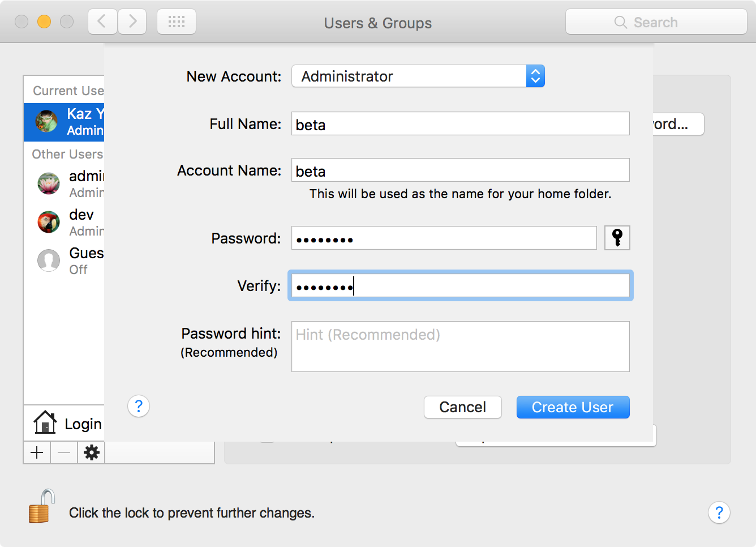Click the help question mark on the sheet
The height and width of the screenshot is (547, 756).
(138, 407)
